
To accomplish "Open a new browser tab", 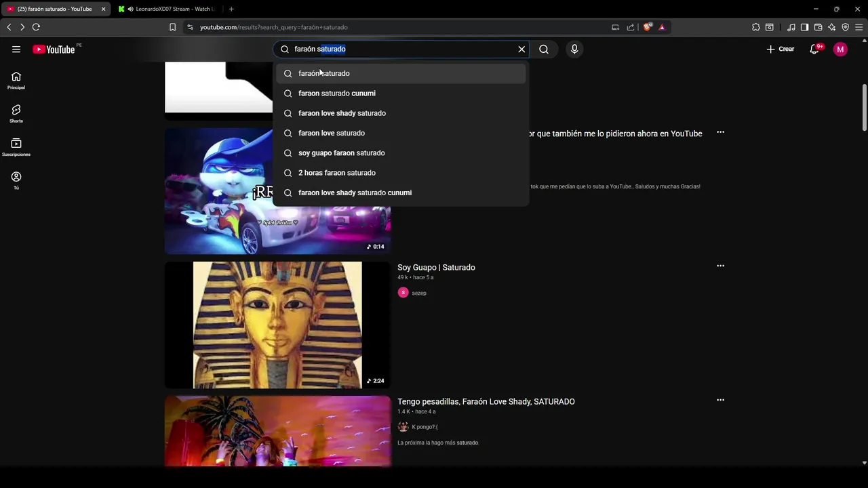I will pos(231,9).
